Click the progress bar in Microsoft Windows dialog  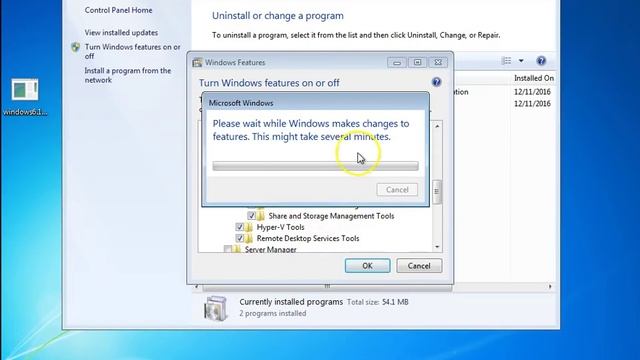[x=316, y=166]
